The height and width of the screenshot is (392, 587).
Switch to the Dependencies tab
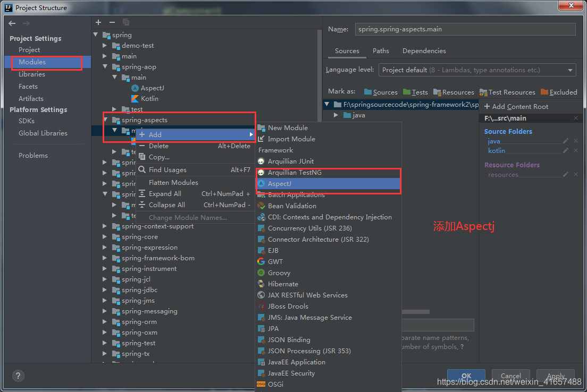point(424,51)
